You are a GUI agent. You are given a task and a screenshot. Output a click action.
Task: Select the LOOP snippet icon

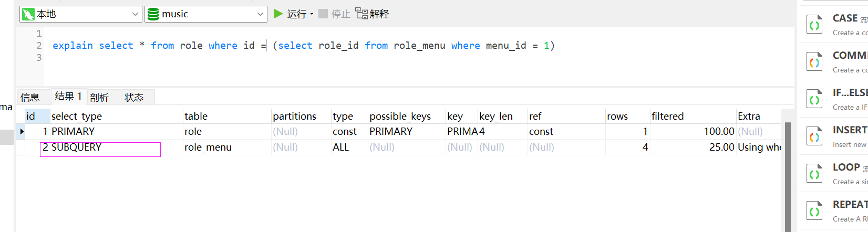(814, 174)
